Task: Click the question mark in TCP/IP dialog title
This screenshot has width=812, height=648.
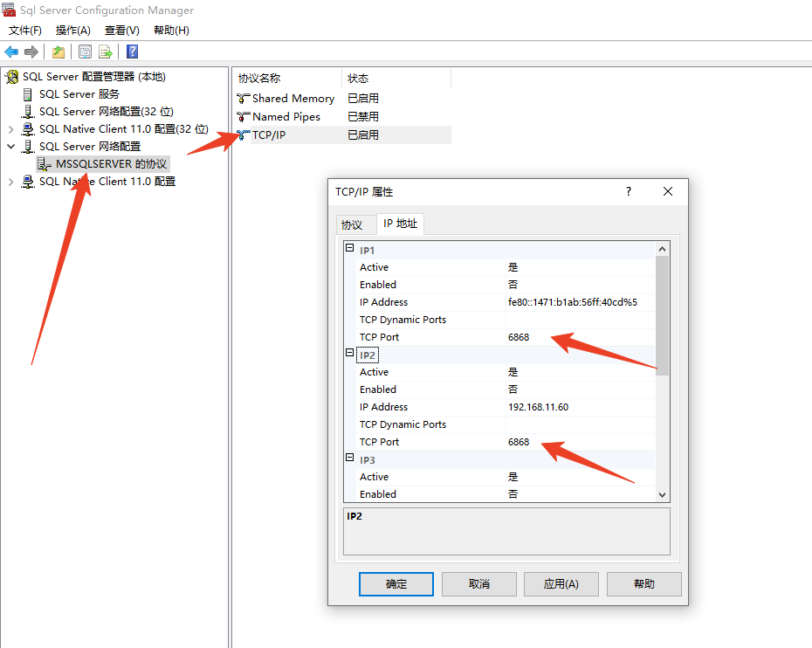Action: tap(628, 191)
